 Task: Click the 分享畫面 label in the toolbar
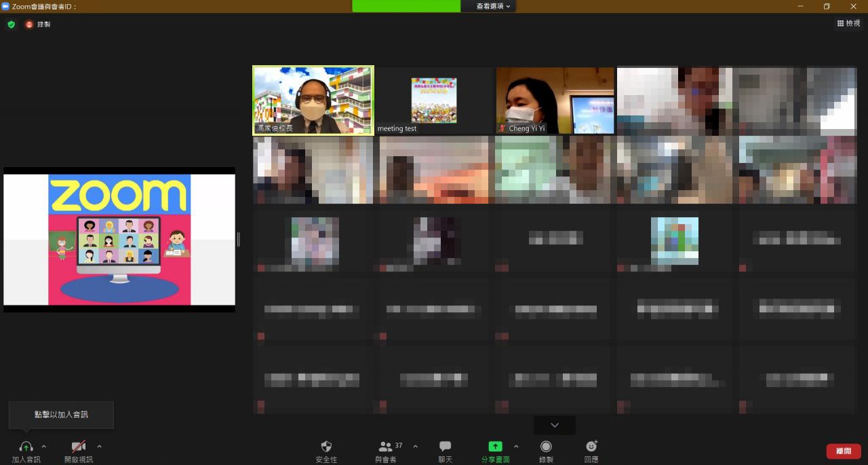tap(496, 460)
